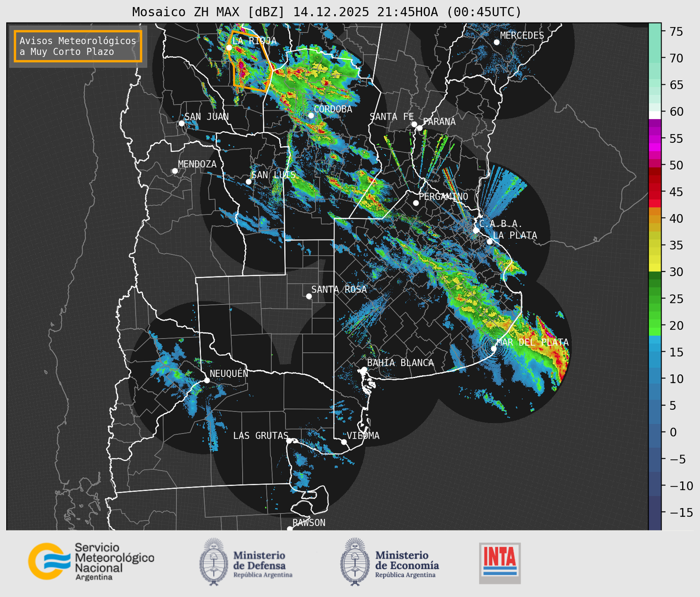Click the Viedma city marker dot
The height and width of the screenshot is (597, 700).
click(344, 442)
